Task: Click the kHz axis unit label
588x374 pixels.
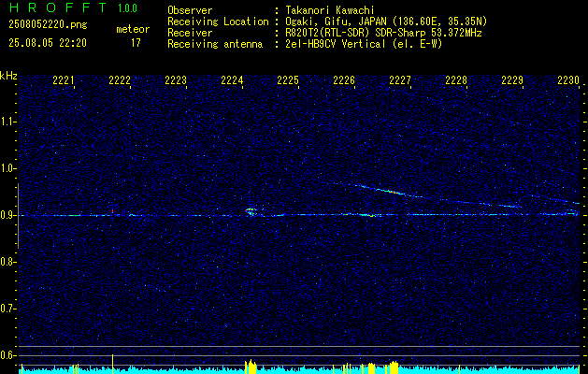Action: tap(8, 76)
